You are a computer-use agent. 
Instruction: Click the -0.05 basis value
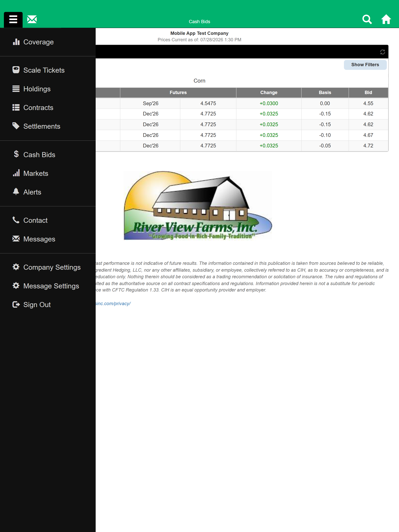(x=325, y=146)
